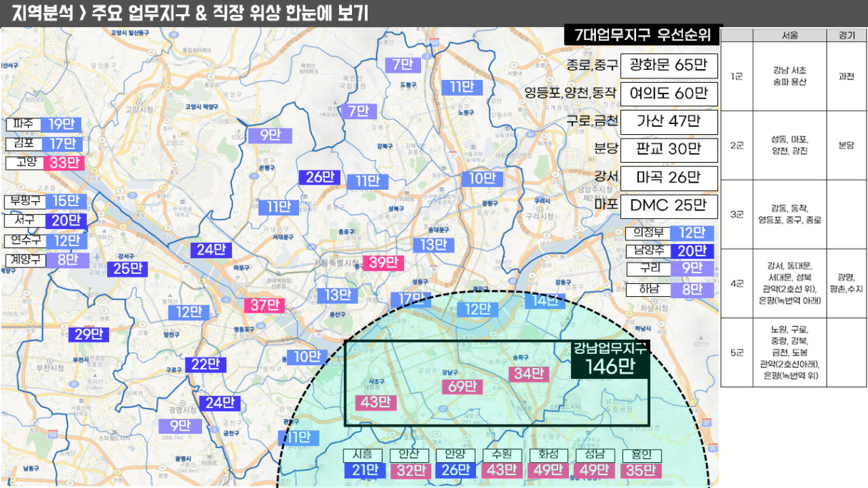Click the 34만 label in 송파구
The image size is (868, 488).
coord(528,373)
